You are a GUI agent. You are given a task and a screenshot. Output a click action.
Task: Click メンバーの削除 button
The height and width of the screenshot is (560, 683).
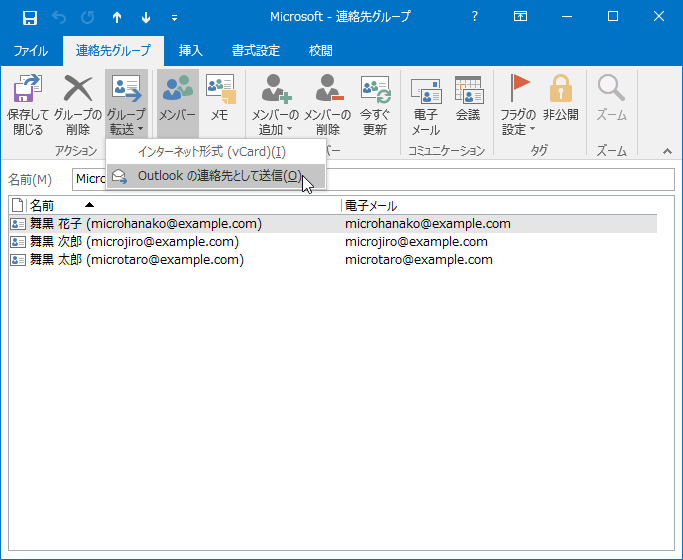[328, 105]
